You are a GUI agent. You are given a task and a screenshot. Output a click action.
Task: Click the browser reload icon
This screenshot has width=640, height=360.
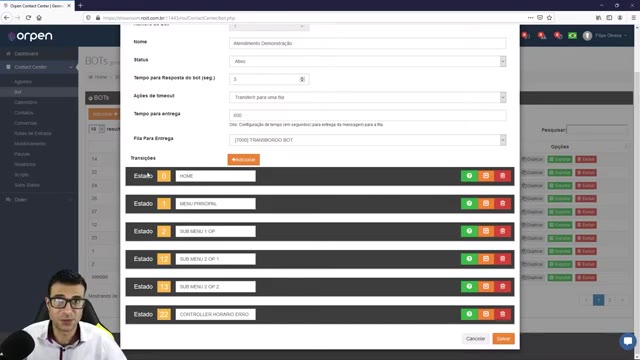tap(28, 18)
